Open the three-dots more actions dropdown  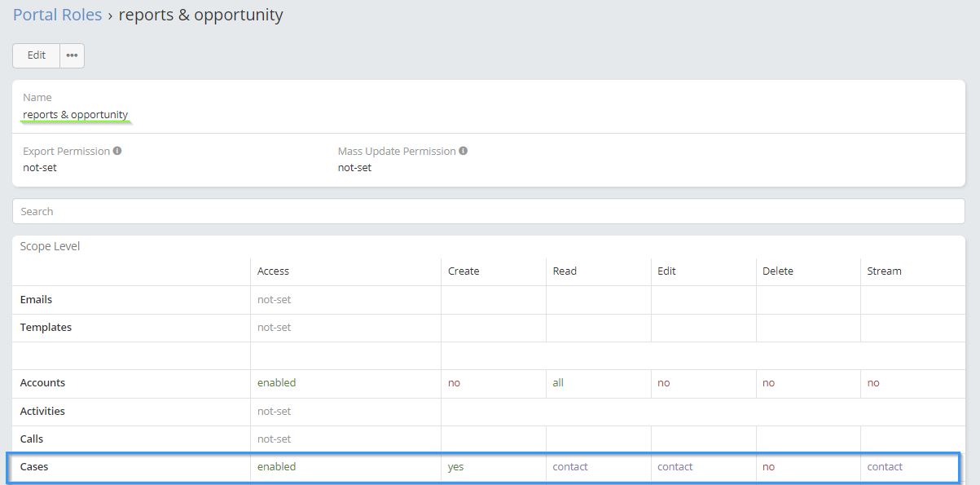pyautogui.click(x=73, y=55)
